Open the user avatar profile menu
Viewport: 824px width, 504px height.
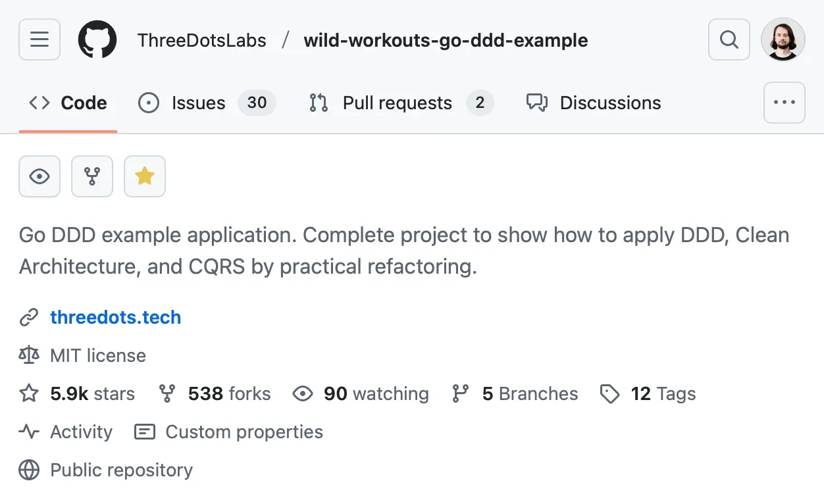[x=783, y=39]
